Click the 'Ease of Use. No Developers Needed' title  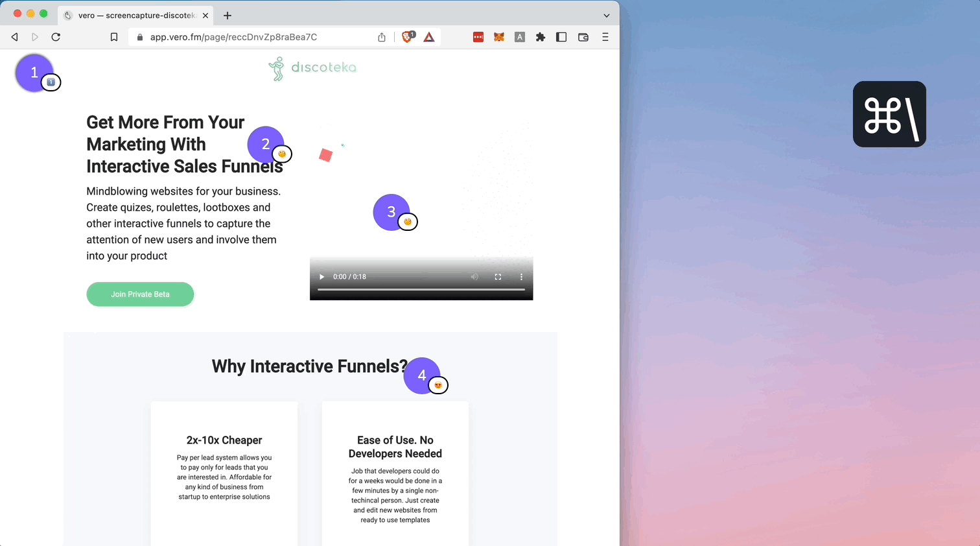click(395, 447)
